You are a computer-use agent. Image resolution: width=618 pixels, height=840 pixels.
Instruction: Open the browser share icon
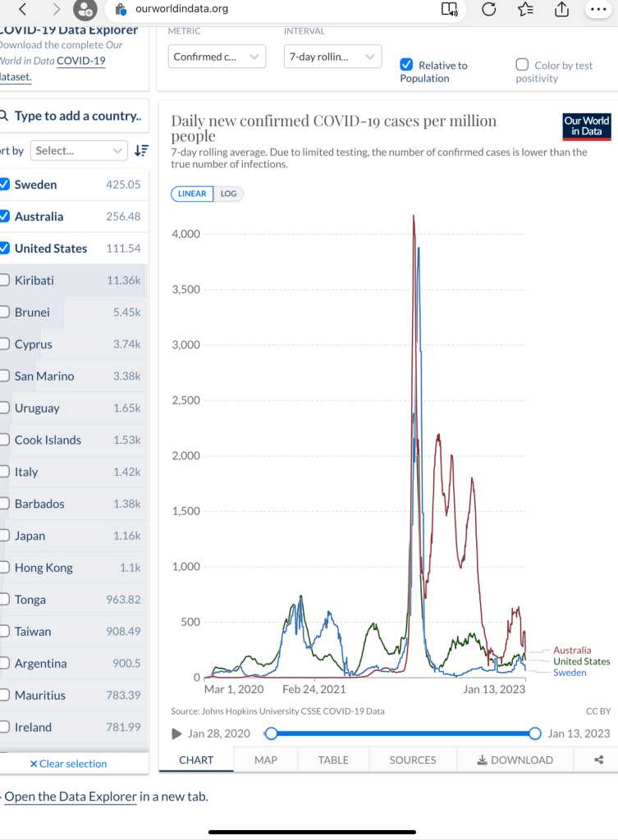tap(562, 10)
